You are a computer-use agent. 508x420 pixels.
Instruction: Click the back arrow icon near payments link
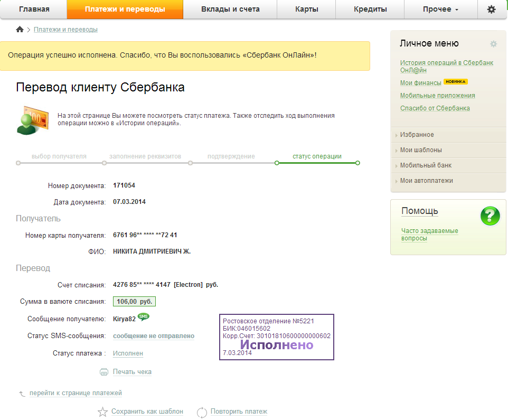(22, 394)
